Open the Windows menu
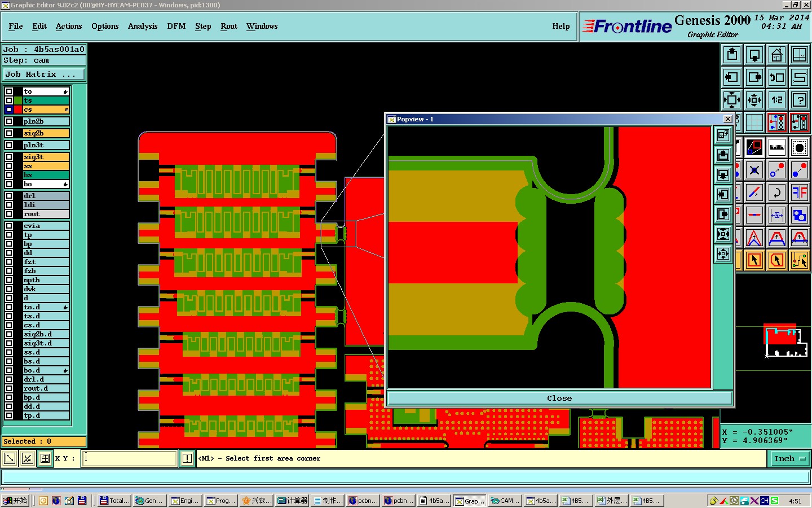Viewport: 812px width, 508px height. 262,26
